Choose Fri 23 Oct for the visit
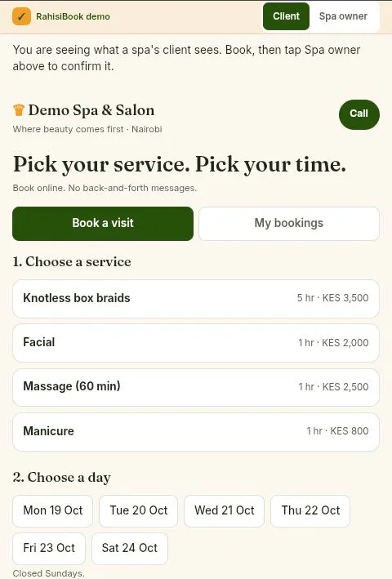This screenshot has height=579, width=392. coord(49,548)
